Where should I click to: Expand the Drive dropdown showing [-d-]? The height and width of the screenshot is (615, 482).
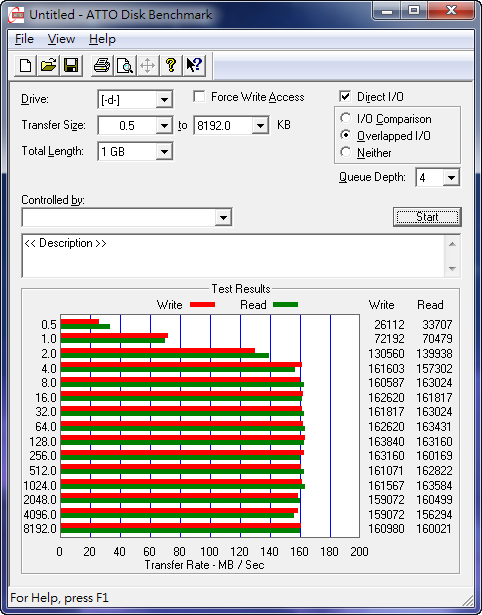click(x=164, y=100)
